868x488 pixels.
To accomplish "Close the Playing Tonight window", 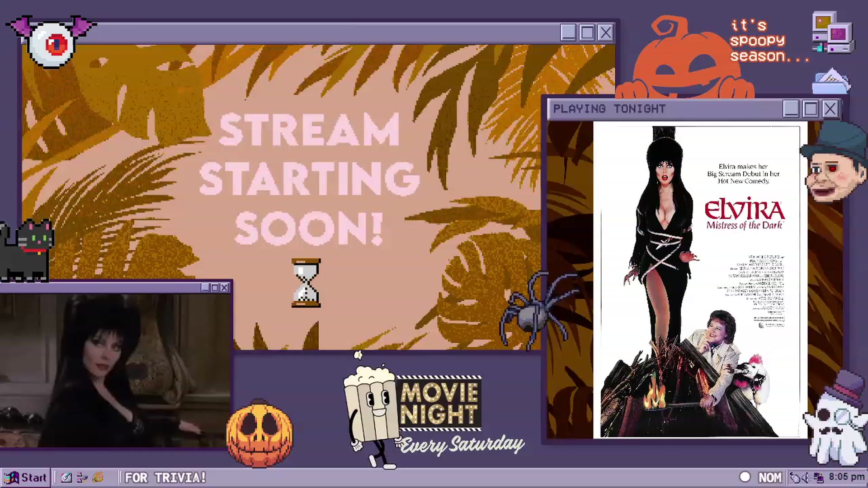I will 830,109.
